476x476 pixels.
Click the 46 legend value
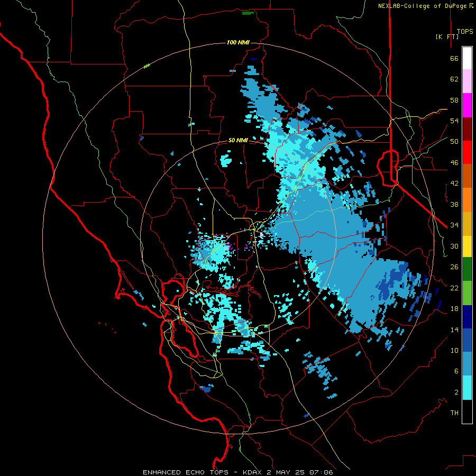click(x=454, y=163)
